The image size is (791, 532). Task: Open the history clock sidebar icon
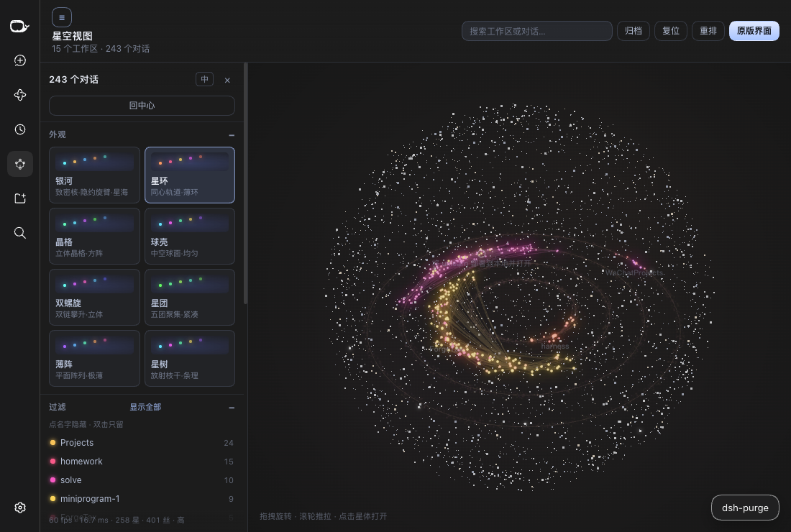pos(19,129)
